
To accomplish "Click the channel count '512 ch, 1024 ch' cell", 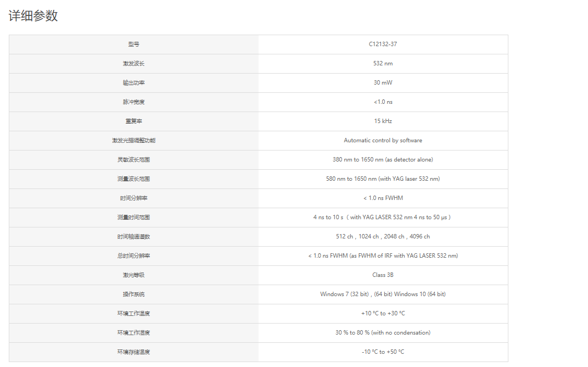I will [x=383, y=236].
